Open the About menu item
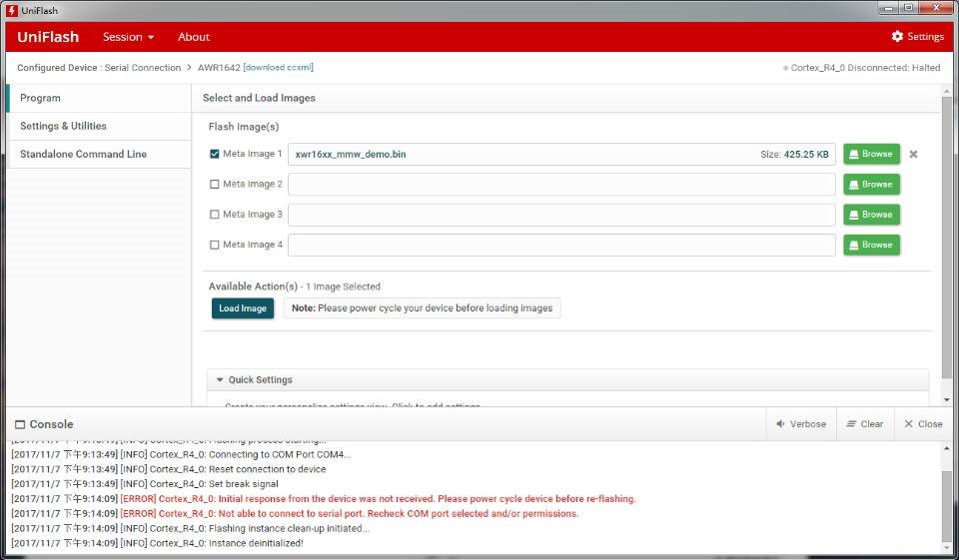 click(193, 37)
